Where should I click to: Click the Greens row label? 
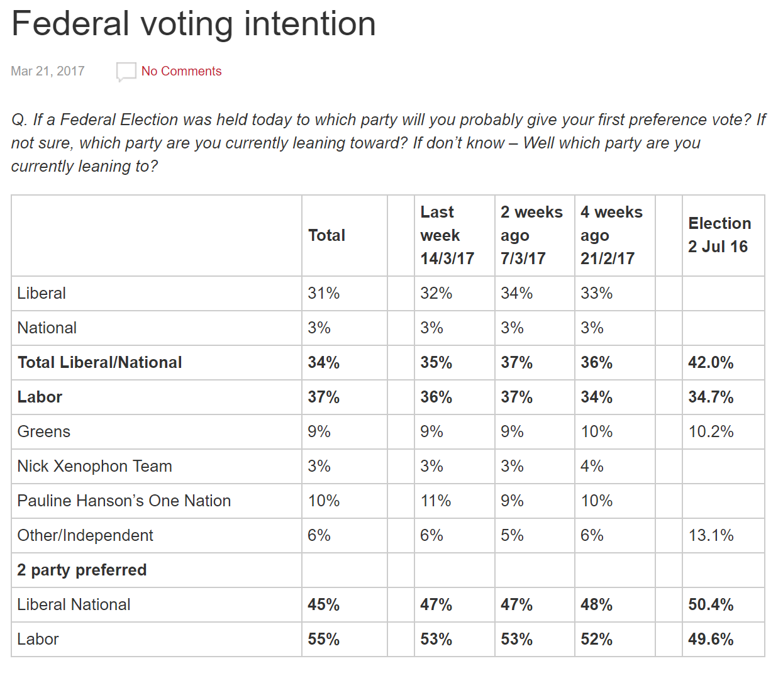(x=44, y=431)
